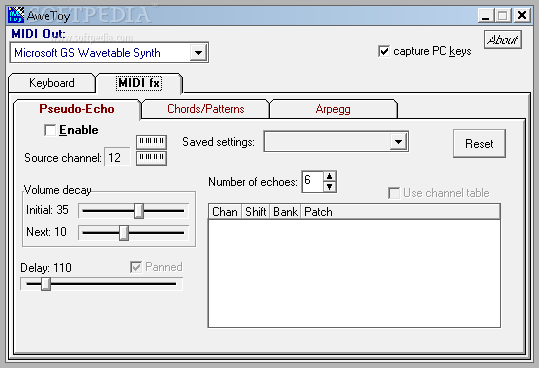Viewport: 539px width, 368px height.
Task: Click the Reset button
Action: coord(479,144)
